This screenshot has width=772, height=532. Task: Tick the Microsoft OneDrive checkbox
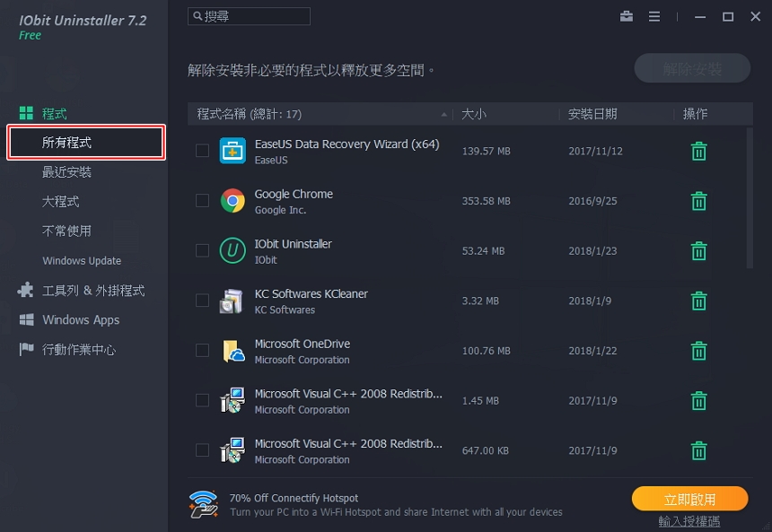pos(202,351)
